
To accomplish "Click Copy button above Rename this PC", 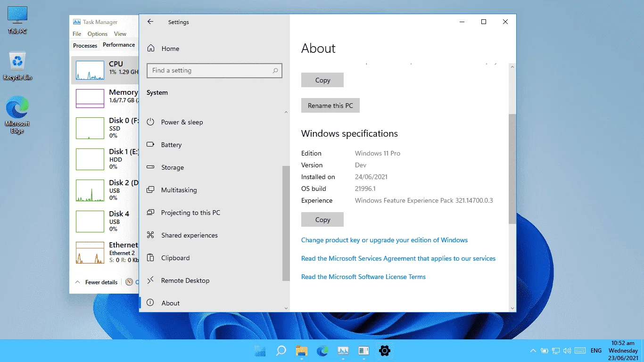I will pyautogui.click(x=322, y=80).
